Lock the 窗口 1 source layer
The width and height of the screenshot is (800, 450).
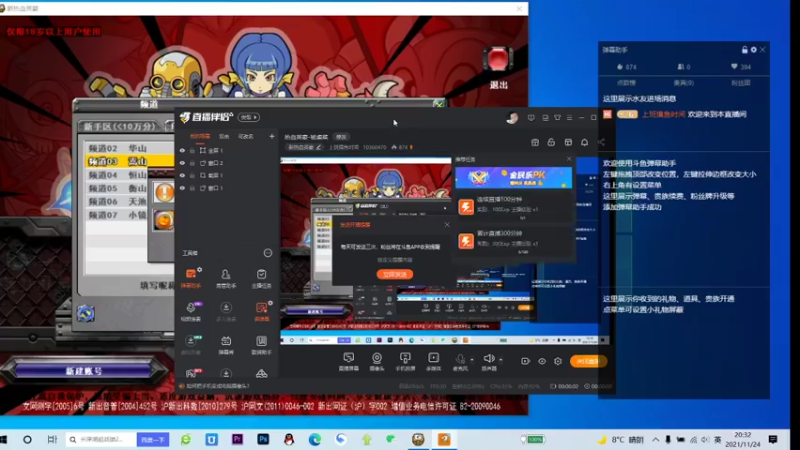click(x=192, y=188)
